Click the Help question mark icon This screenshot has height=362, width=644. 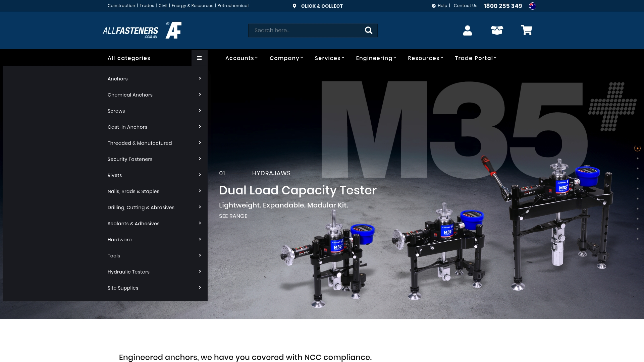tap(434, 6)
